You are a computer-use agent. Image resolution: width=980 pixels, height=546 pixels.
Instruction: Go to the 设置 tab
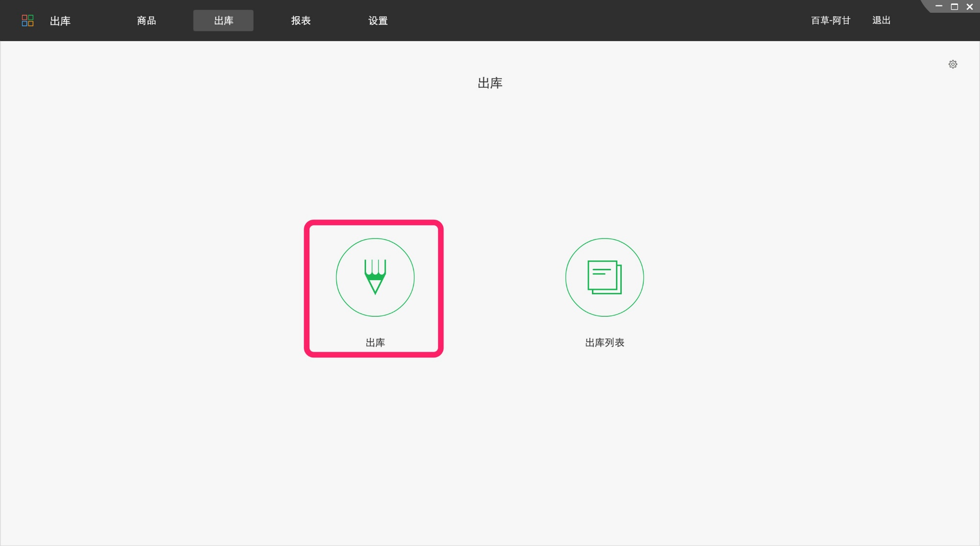[378, 21]
